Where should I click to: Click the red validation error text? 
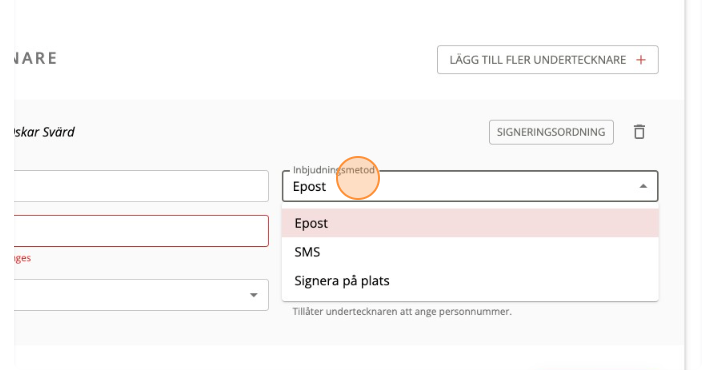click(22, 258)
